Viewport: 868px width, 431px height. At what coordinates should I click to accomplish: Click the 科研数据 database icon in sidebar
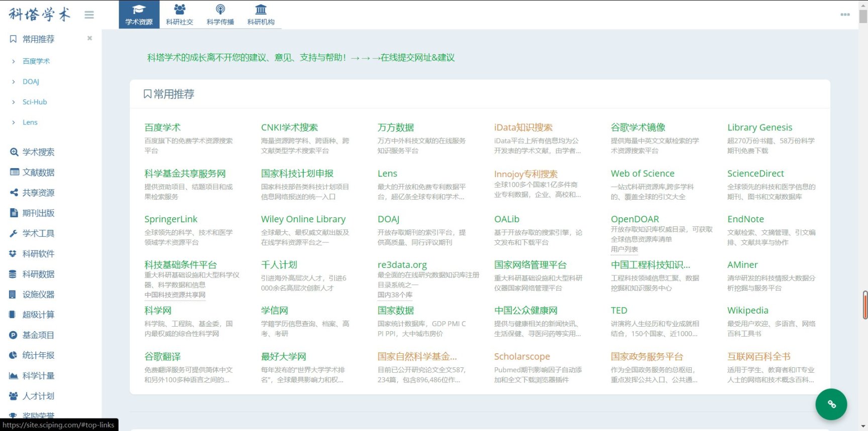[x=13, y=274]
